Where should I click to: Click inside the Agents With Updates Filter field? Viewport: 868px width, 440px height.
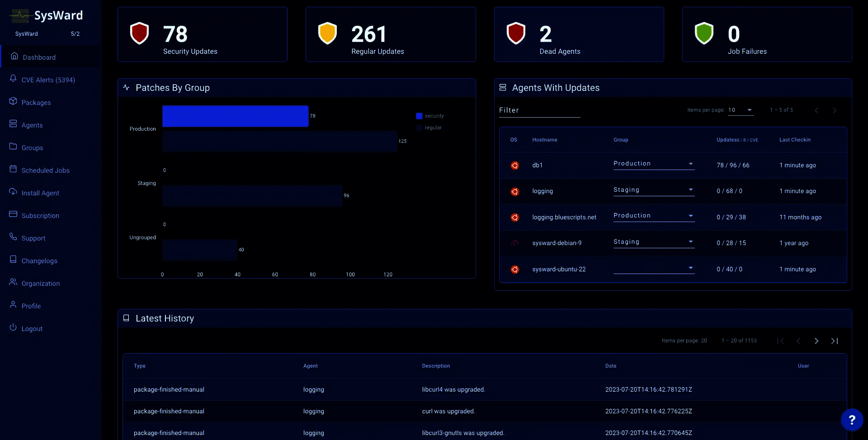coord(538,111)
